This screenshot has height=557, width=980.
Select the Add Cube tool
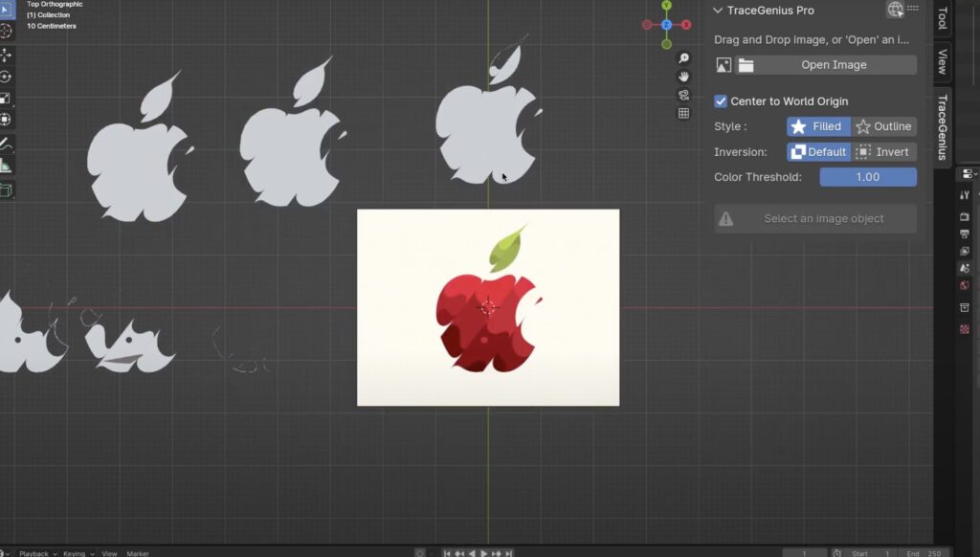[x=7, y=190]
